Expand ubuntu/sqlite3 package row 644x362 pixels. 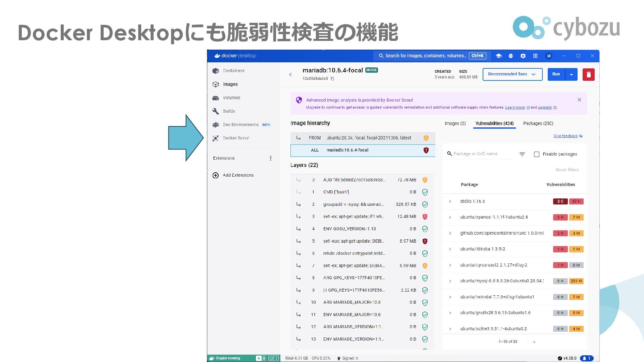click(x=450, y=329)
